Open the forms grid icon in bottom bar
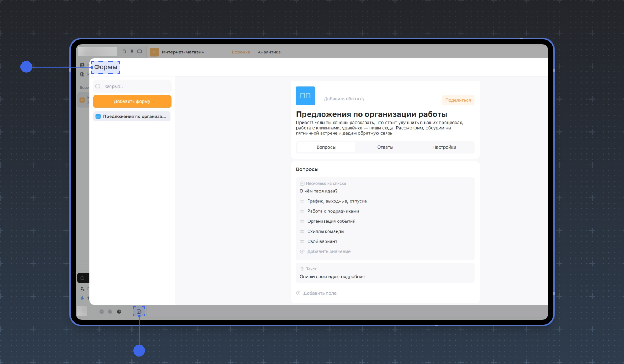Image resolution: width=624 pixels, height=364 pixels. coord(139,312)
